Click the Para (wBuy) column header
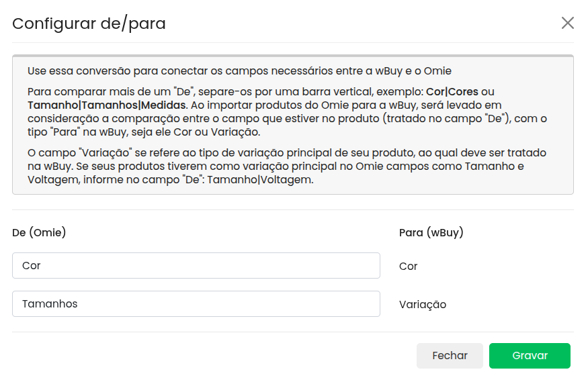Screen dimensions: 588x382 click(431, 233)
